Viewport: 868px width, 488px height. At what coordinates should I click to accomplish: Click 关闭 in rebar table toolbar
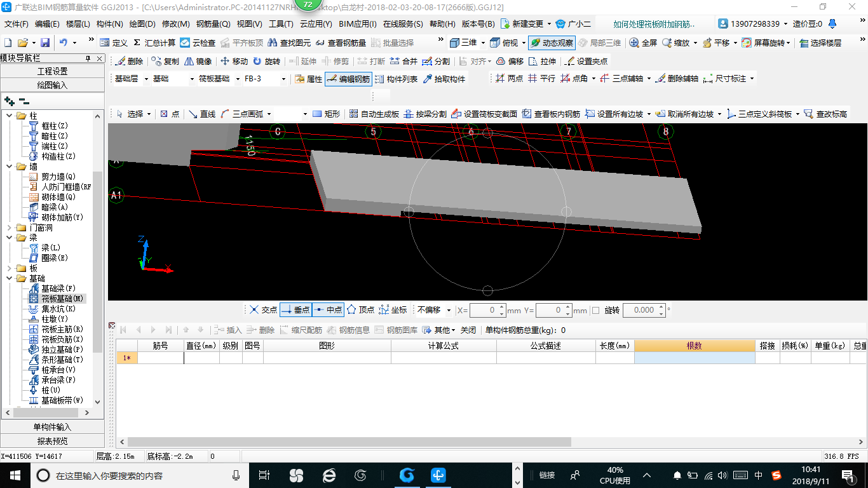tap(468, 330)
